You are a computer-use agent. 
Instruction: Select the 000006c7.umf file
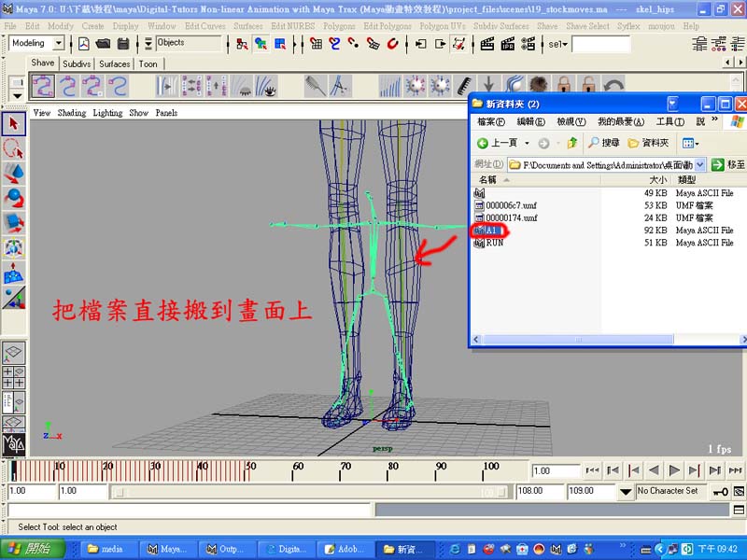pyautogui.click(x=506, y=205)
